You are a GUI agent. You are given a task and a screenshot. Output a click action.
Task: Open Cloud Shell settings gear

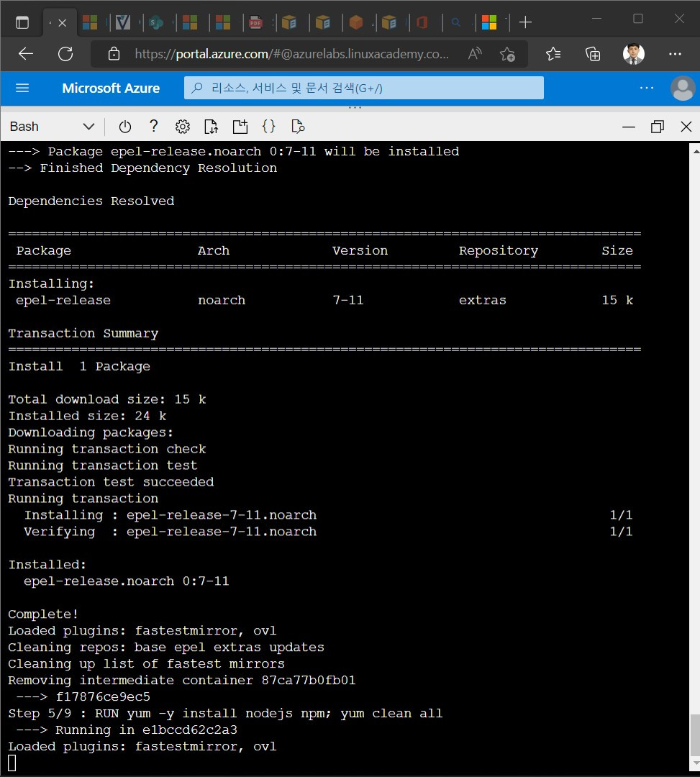click(x=182, y=127)
